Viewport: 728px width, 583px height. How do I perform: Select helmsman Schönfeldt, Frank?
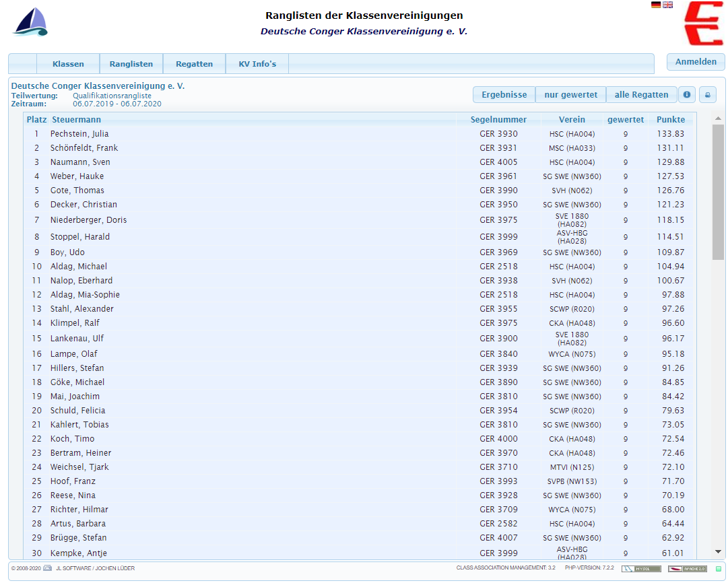pos(84,148)
